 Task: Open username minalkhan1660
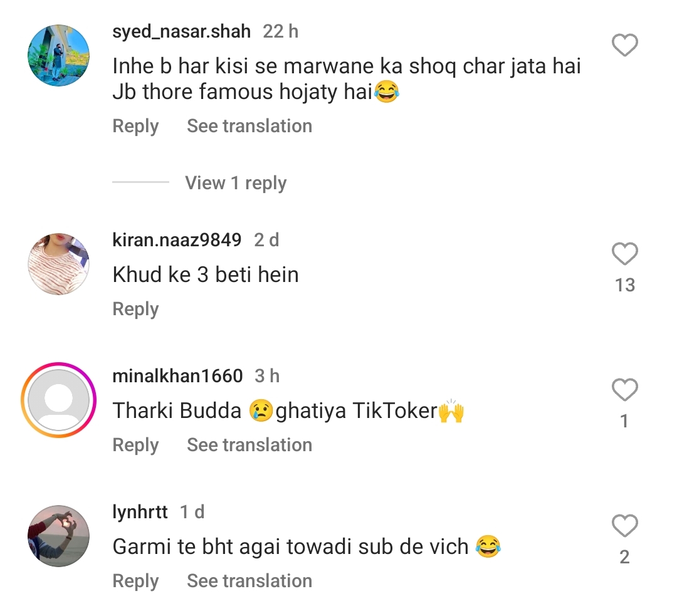(x=177, y=376)
